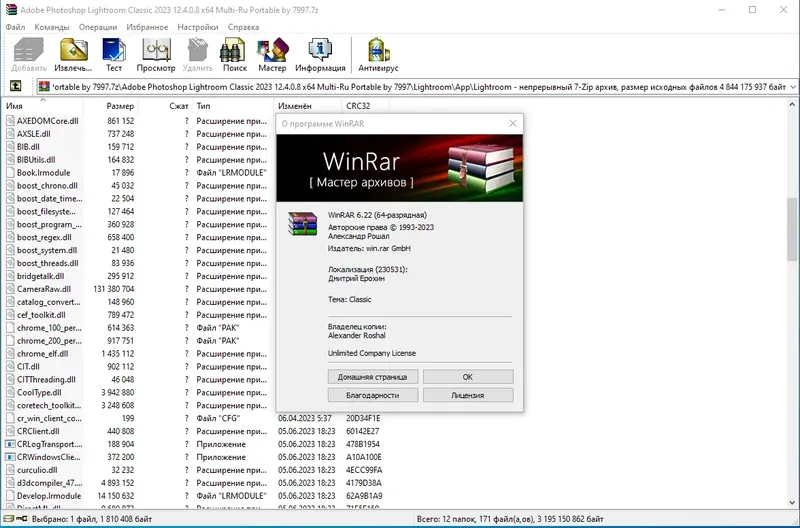Sort files by CRC32 column header
The height and width of the screenshot is (528, 800).
(365, 106)
